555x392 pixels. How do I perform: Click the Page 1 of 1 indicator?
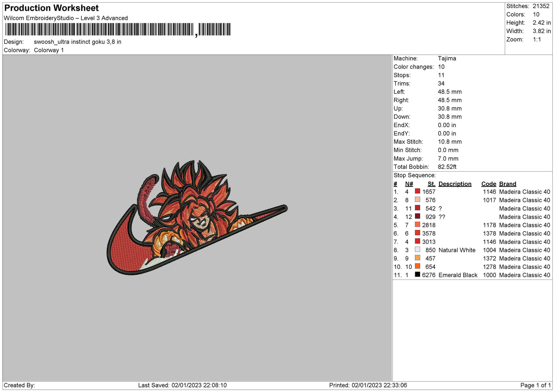pyautogui.click(x=535, y=385)
